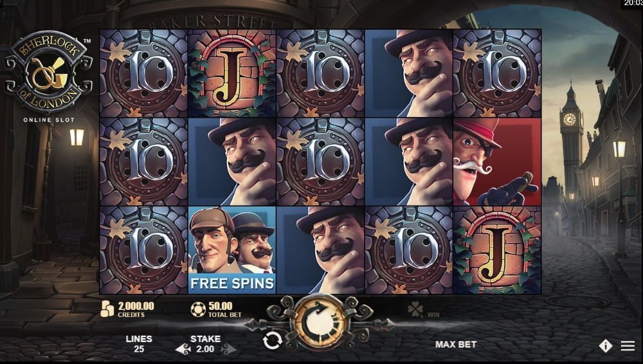
Task: Toggle the autoplay circular arrows icon
Action: click(272, 341)
